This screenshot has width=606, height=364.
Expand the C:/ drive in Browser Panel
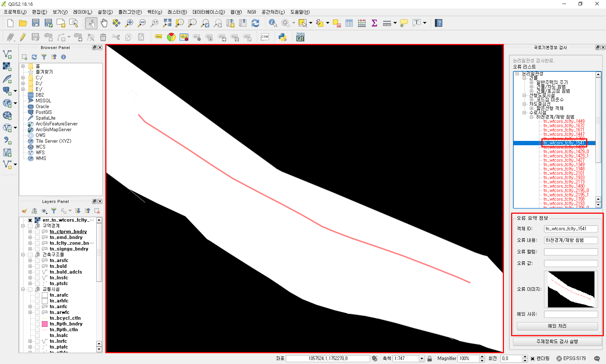23,77
